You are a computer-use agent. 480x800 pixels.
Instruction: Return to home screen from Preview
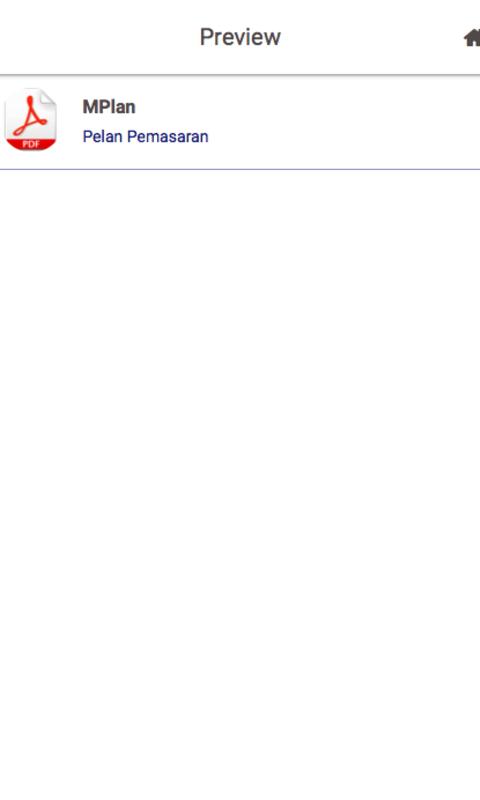[x=472, y=38]
